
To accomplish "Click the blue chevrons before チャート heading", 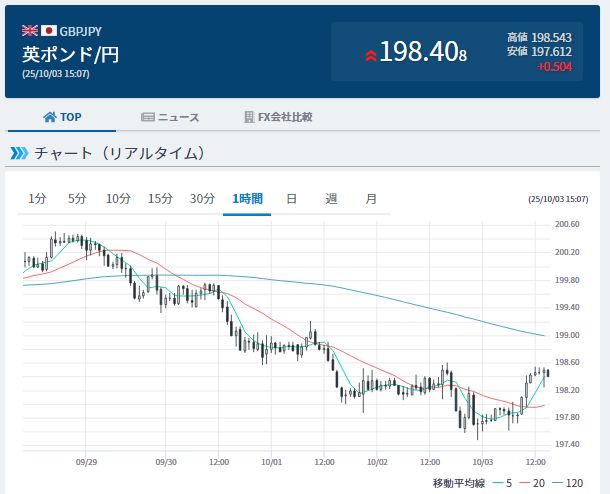I will 19,153.
